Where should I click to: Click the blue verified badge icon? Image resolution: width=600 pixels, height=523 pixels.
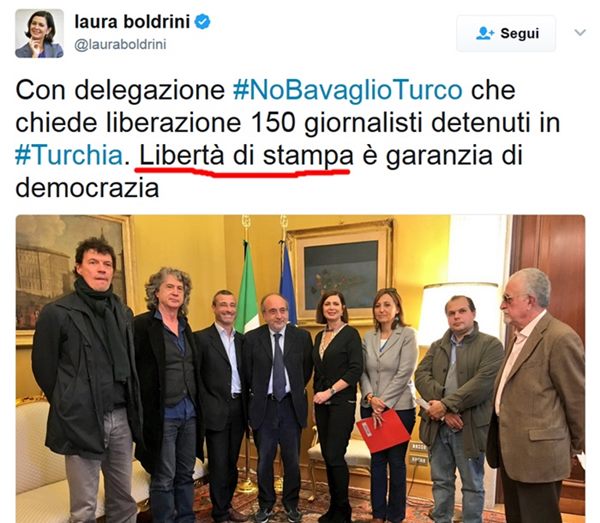pyautogui.click(x=203, y=22)
